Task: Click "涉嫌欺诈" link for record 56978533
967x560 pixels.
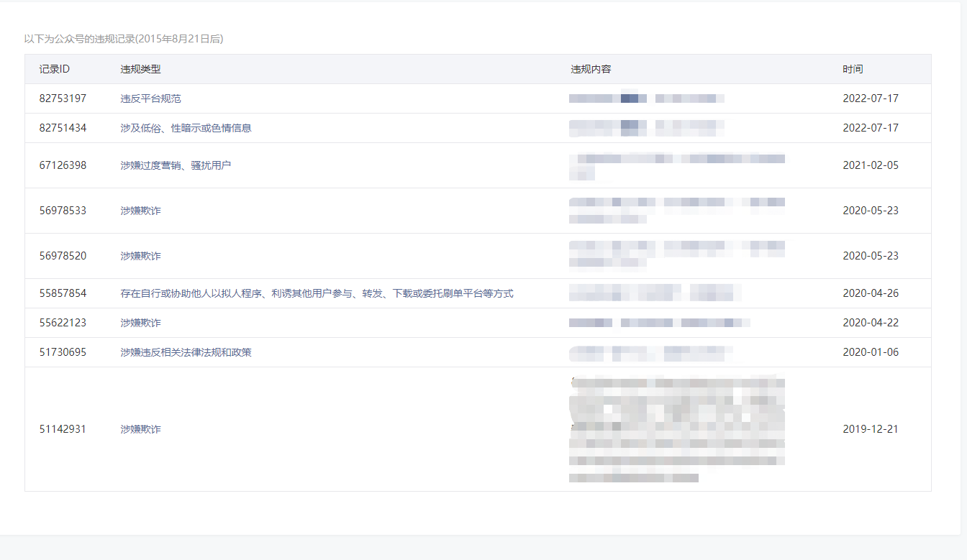Action: [140, 211]
